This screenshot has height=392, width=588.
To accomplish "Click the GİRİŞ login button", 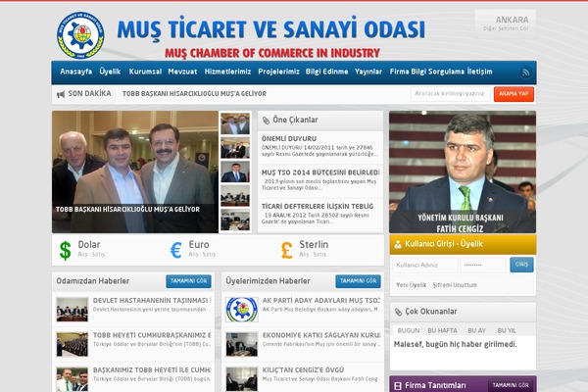I will (521, 265).
